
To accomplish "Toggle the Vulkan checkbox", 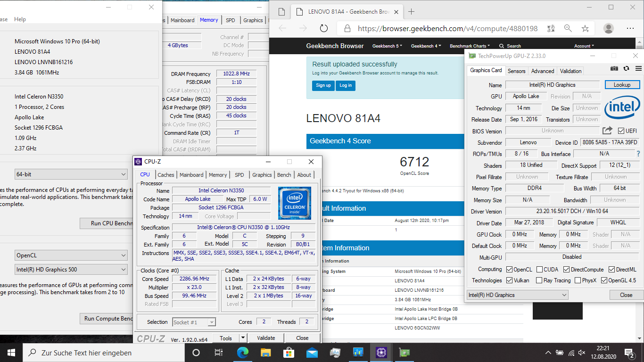I will [x=509, y=280].
